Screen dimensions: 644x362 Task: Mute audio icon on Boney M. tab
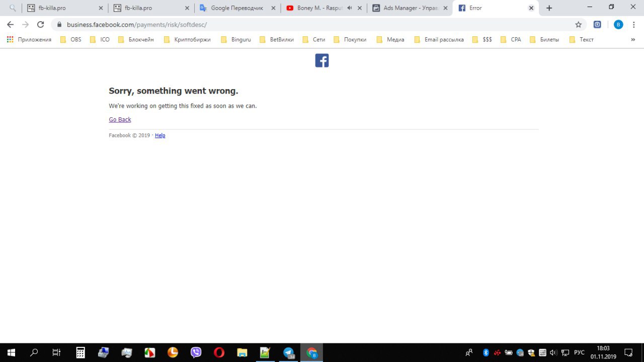pos(350,8)
